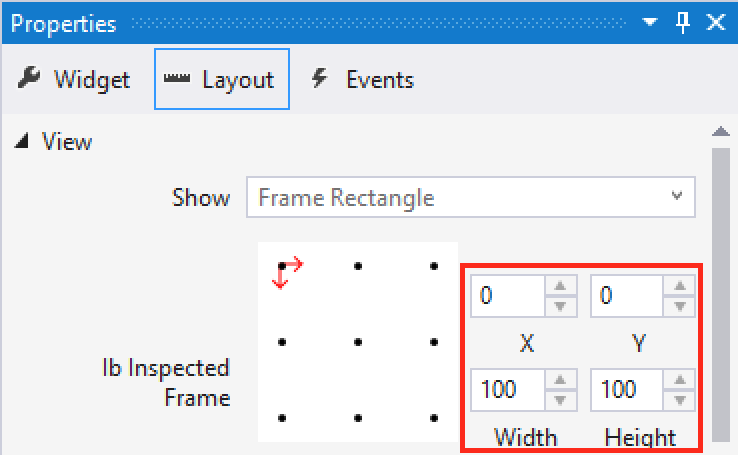Click the scrollbar up arrow
The height and width of the screenshot is (455, 738).
point(720,132)
